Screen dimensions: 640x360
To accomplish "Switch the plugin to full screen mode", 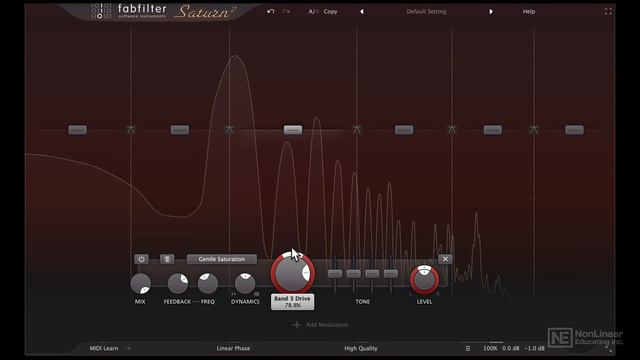I will coord(608,11).
